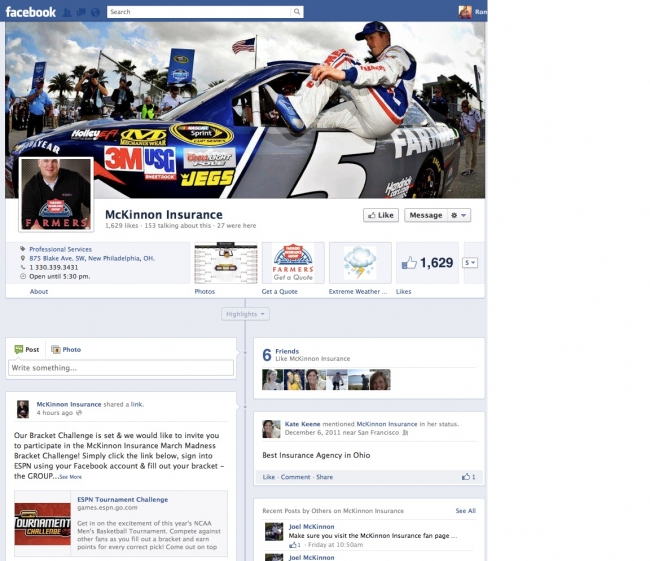
Task: Click the Tournament Challenge thumbnail image
Action: (43, 524)
